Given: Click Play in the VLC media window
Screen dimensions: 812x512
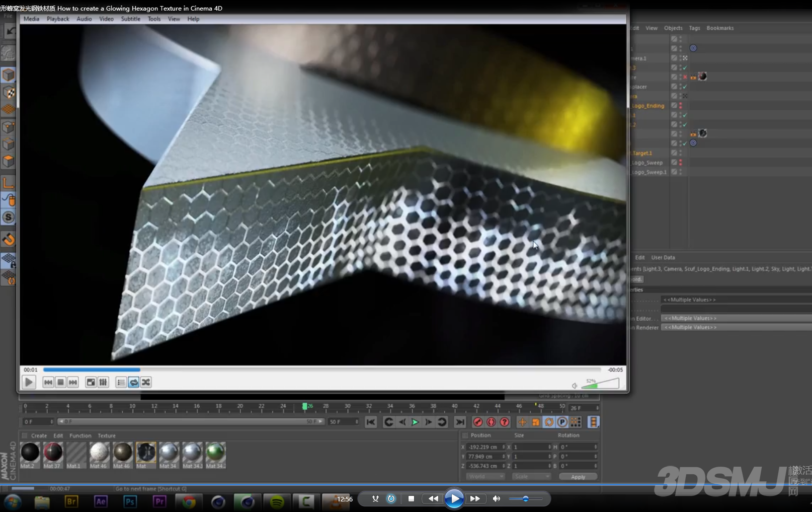Looking at the screenshot, I should coord(29,383).
